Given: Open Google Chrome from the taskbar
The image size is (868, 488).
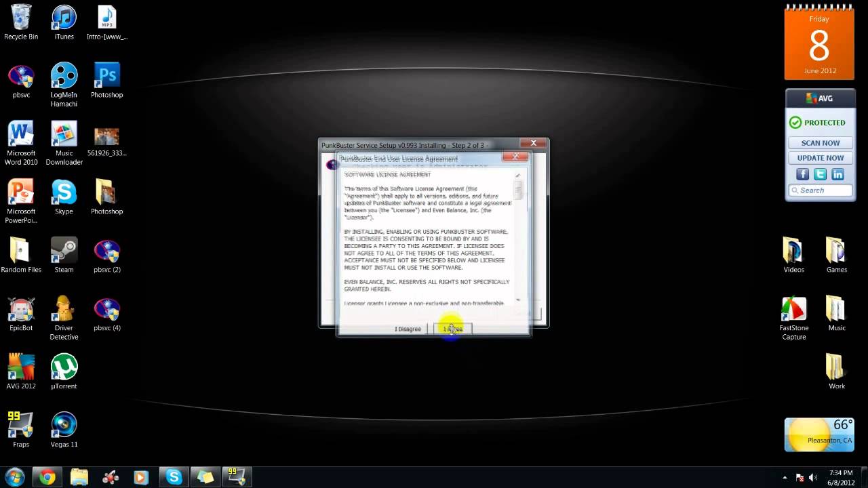Looking at the screenshot, I should click(47, 477).
